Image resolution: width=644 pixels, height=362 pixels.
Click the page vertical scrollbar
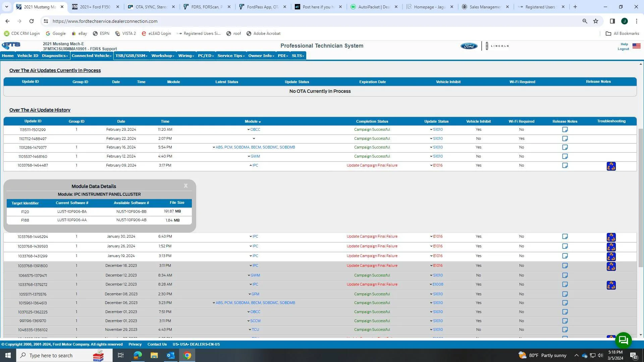(x=641, y=198)
